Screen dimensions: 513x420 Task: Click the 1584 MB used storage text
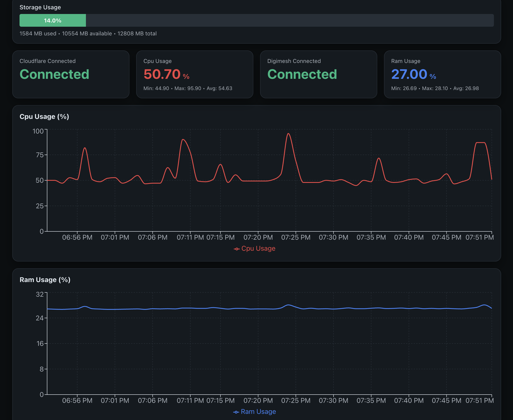(38, 34)
